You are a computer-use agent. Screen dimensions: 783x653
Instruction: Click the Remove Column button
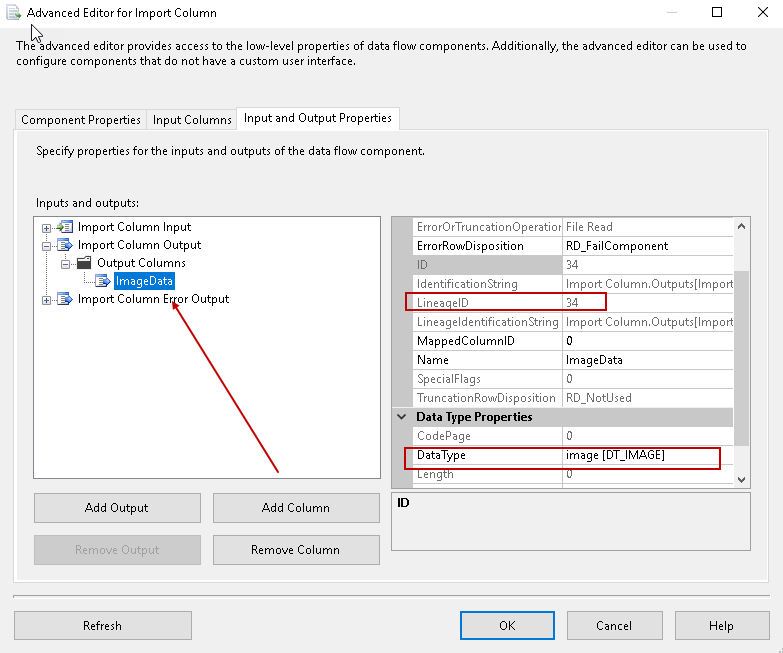[x=296, y=550]
